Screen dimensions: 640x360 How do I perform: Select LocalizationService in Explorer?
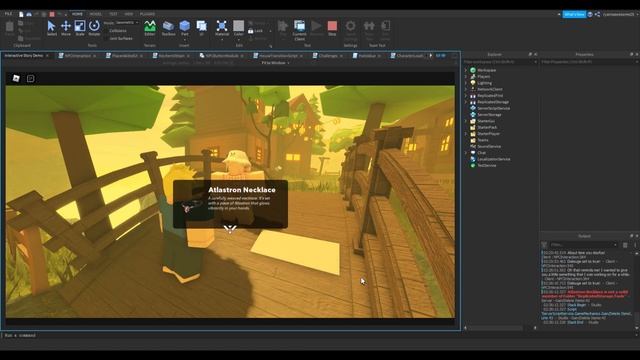point(493,159)
